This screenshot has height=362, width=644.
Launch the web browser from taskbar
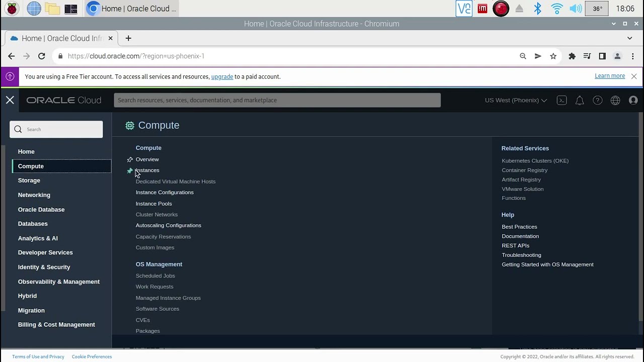coord(34,9)
